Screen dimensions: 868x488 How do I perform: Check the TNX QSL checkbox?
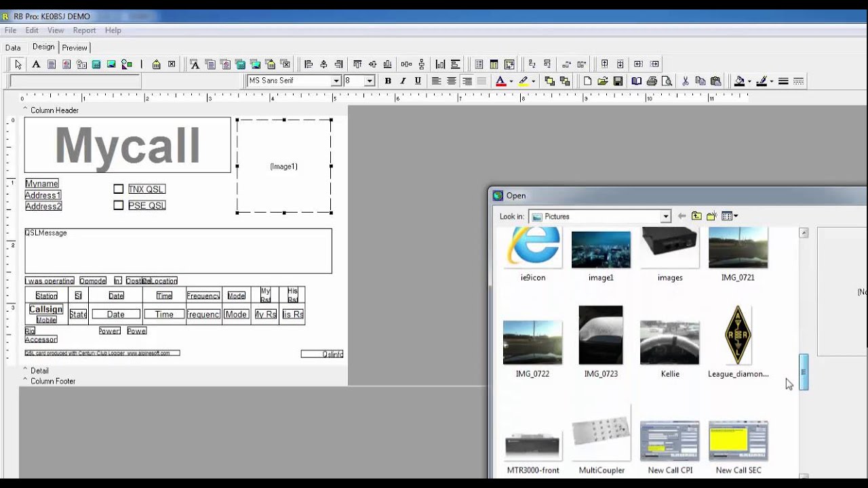[x=119, y=189]
